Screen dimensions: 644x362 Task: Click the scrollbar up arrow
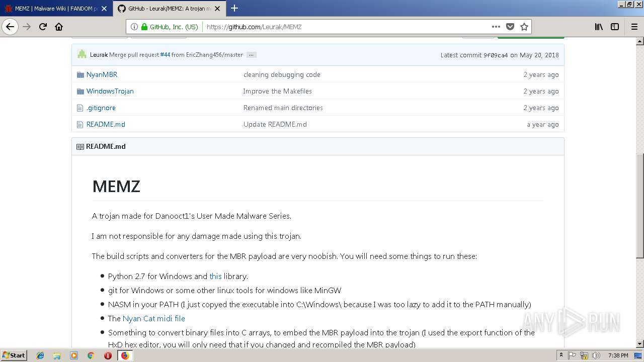click(x=640, y=41)
